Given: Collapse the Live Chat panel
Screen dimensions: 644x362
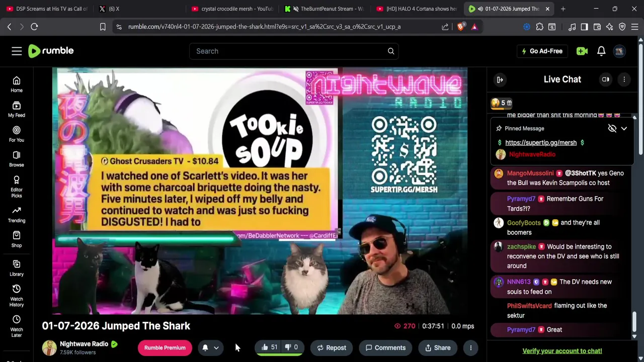Looking at the screenshot, I should pyautogui.click(x=500, y=79).
